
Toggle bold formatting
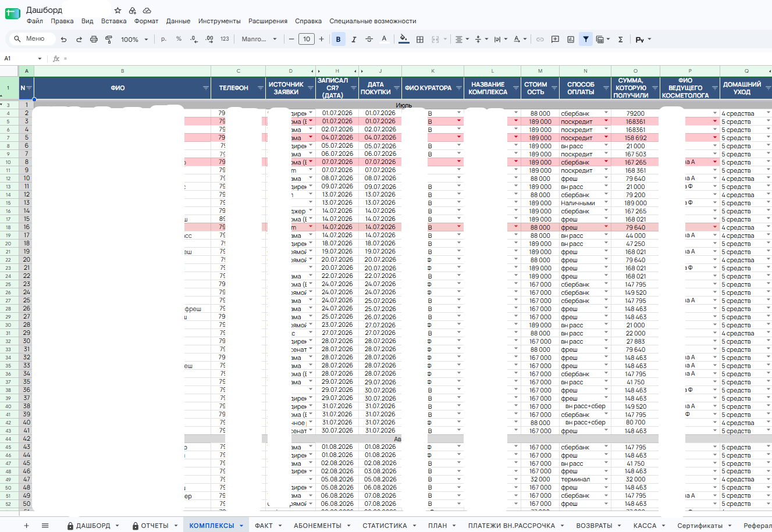click(338, 40)
